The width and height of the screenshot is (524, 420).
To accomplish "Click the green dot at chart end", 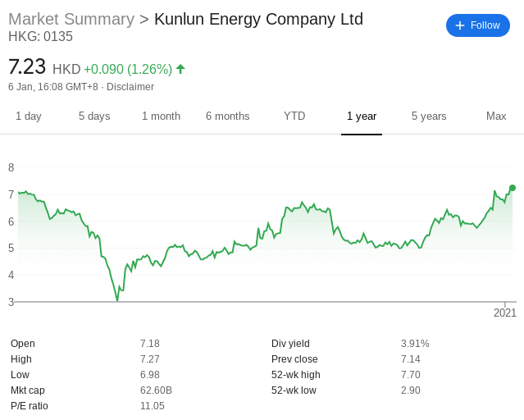I will click(513, 188).
